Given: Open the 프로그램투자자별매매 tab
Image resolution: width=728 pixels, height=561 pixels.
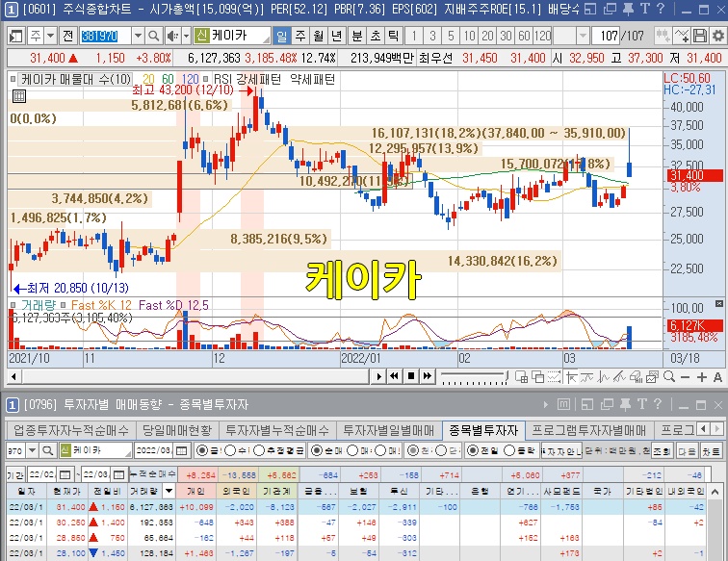Looking at the screenshot, I should click(588, 430).
